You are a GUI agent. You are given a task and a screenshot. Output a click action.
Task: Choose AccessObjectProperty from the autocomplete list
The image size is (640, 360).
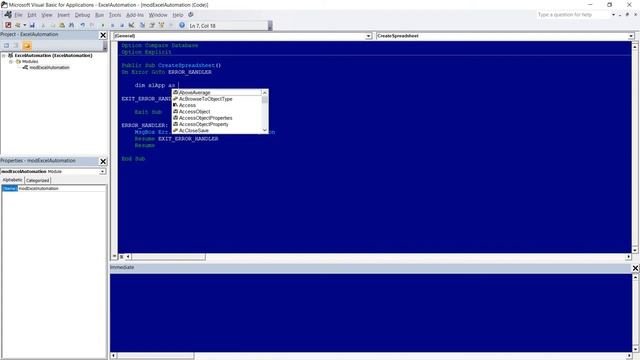pyautogui.click(x=216, y=124)
